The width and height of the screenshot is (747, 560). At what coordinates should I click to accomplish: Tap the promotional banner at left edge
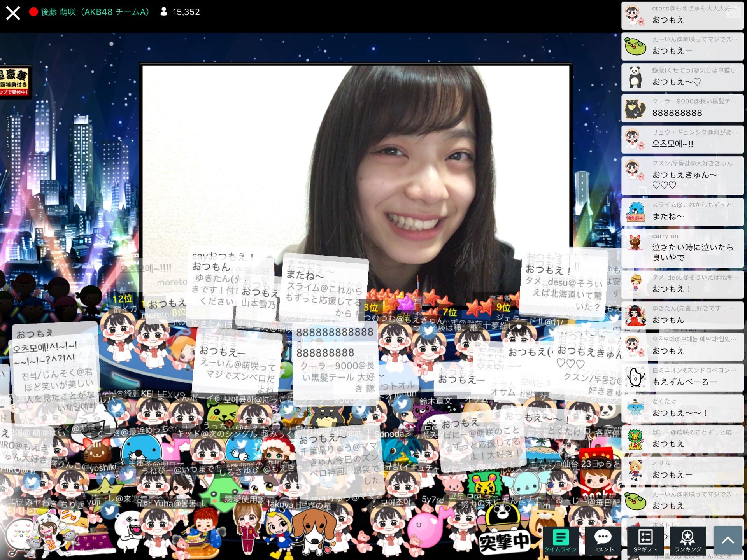coord(15,82)
